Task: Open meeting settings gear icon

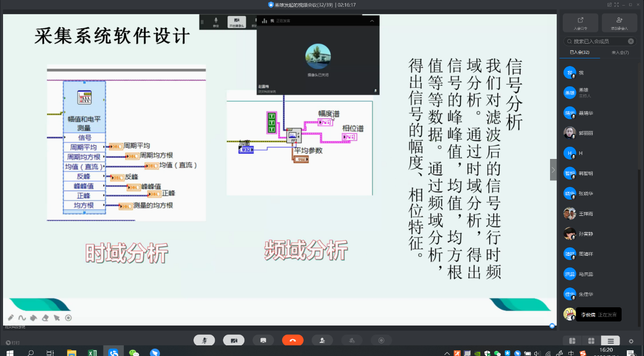Action: pos(631,341)
